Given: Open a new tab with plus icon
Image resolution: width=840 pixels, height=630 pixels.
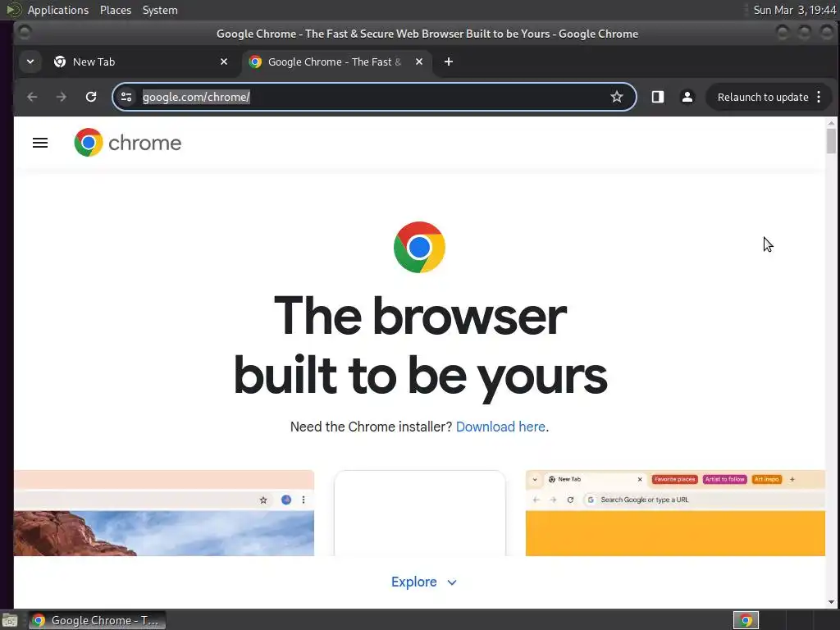Looking at the screenshot, I should (449, 62).
